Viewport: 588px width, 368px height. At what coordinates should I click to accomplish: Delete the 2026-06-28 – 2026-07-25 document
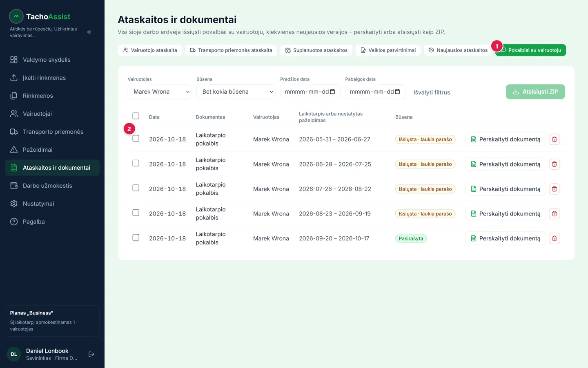(x=554, y=164)
